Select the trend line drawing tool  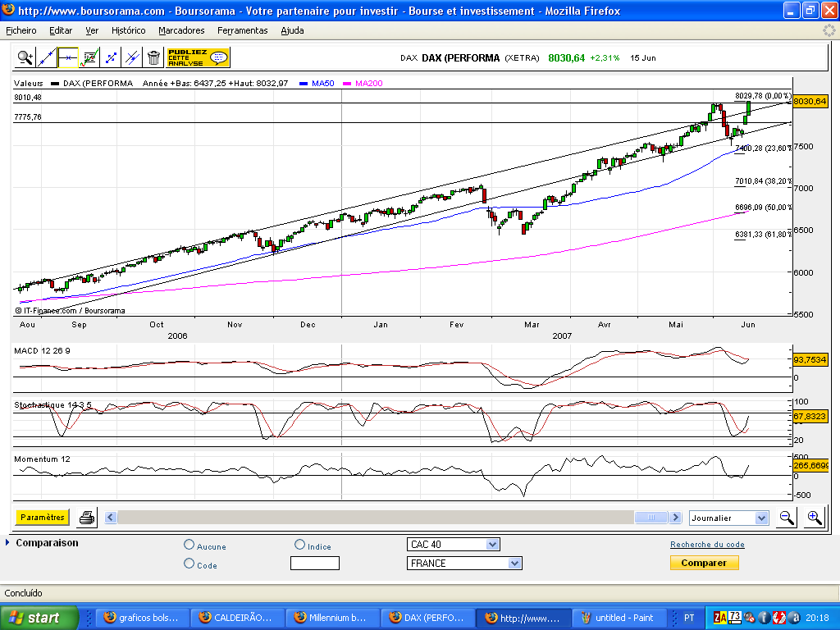[46, 59]
